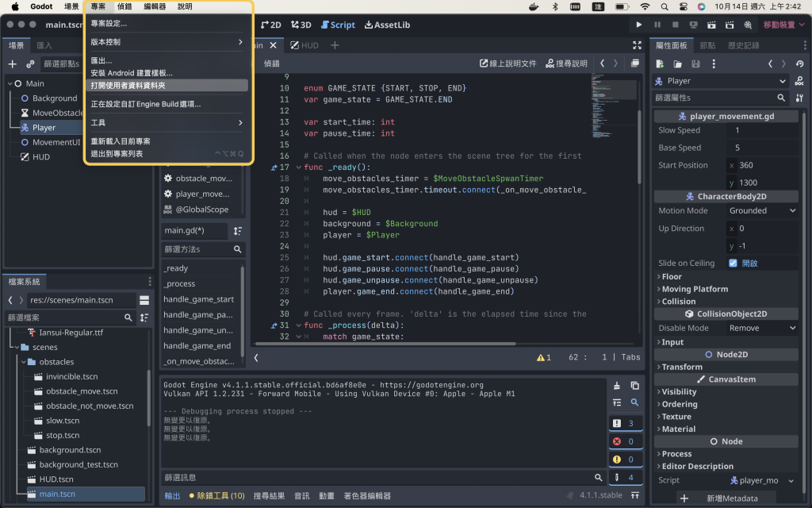The width and height of the screenshot is (812, 508).
Task: Open Script player_mo resource dropdown arrow
Action: (791, 480)
